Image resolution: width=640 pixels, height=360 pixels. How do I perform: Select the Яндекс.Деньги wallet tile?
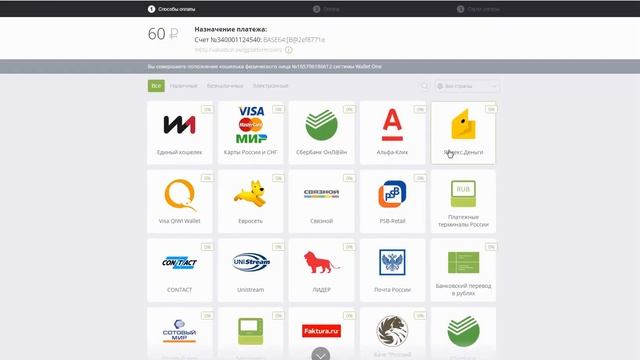click(463, 133)
